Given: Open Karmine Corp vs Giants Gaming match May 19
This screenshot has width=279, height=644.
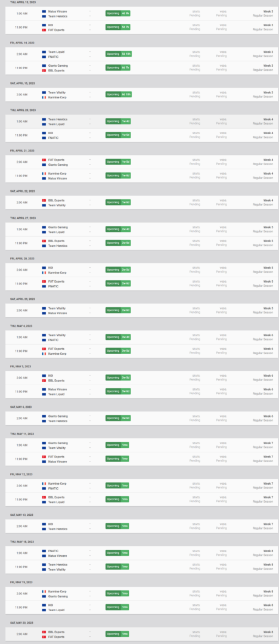Looking at the screenshot, I should click(141, 594).
